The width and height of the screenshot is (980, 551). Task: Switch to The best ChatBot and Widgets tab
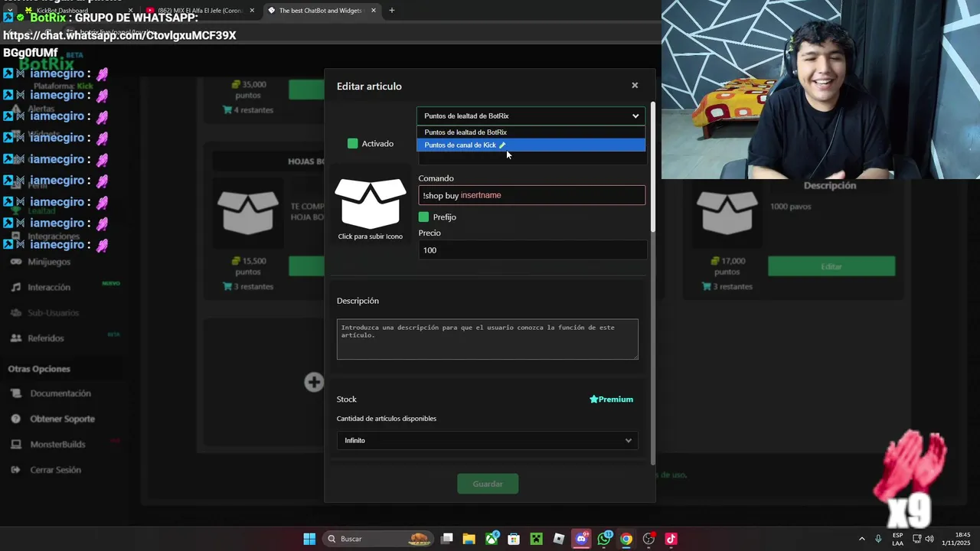[x=322, y=11]
